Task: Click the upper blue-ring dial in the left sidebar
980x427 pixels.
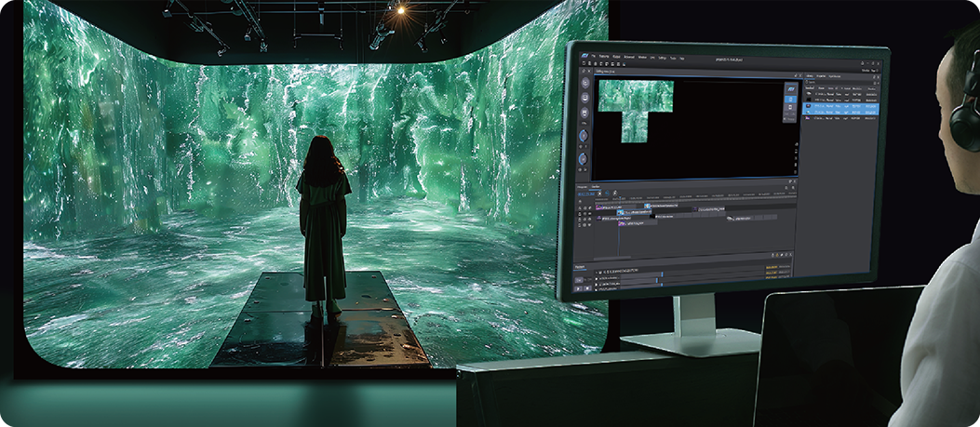Action: coord(584,136)
